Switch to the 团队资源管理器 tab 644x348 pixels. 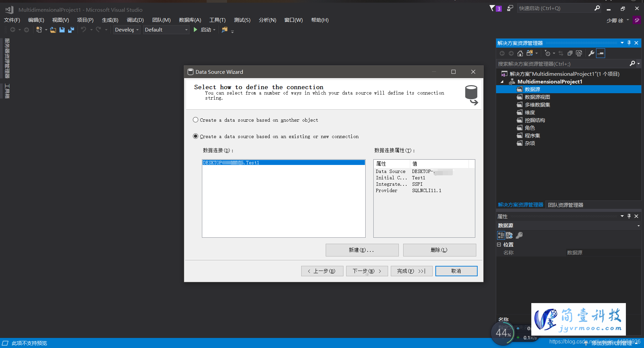point(566,205)
